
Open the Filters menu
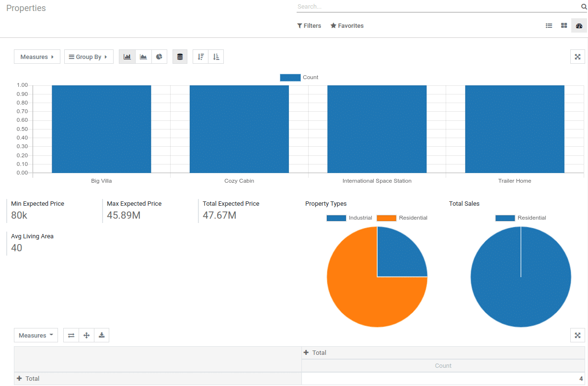pyautogui.click(x=309, y=25)
